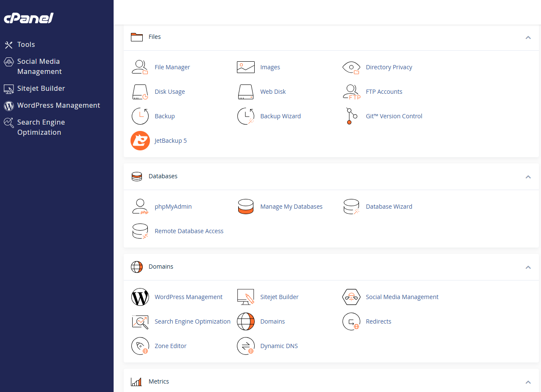Open the Images icon in Files
Image resolution: width=541 pixels, height=392 pixels.
click(x=245, y=67)
